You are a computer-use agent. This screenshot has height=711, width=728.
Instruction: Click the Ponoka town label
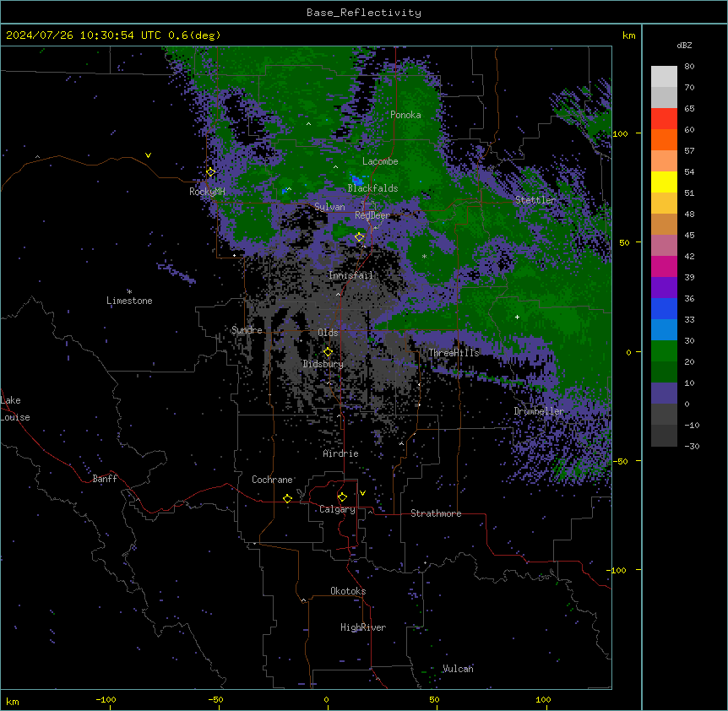(x=405, y=115)
